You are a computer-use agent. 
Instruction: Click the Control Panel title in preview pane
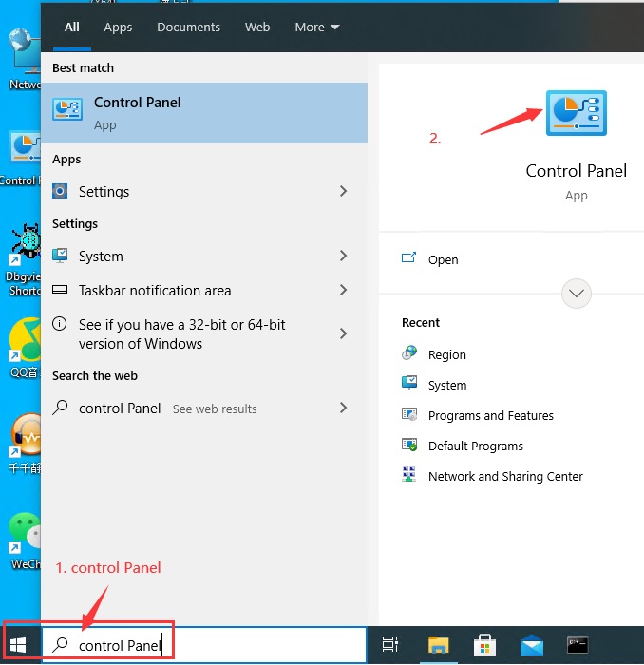577,171
